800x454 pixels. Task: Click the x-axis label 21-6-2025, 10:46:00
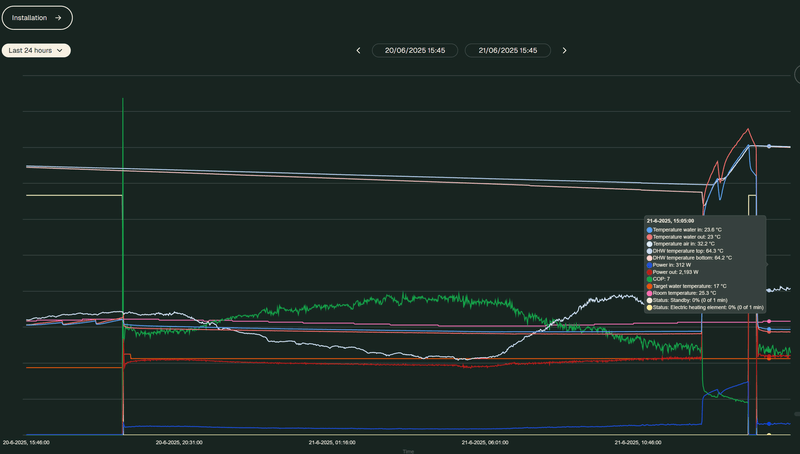pos(638,443)
